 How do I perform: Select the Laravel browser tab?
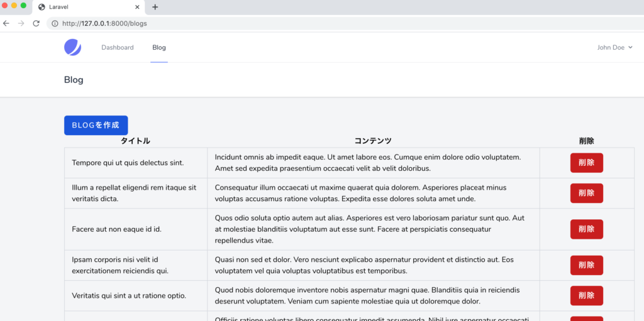click(89, 7)
